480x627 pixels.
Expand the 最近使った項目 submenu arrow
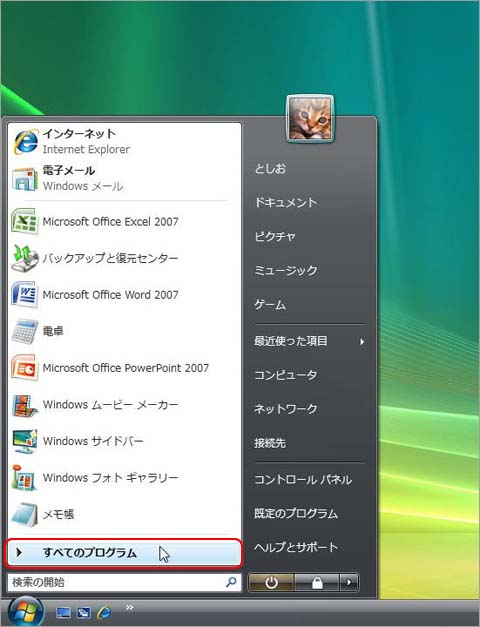point(362,341)
